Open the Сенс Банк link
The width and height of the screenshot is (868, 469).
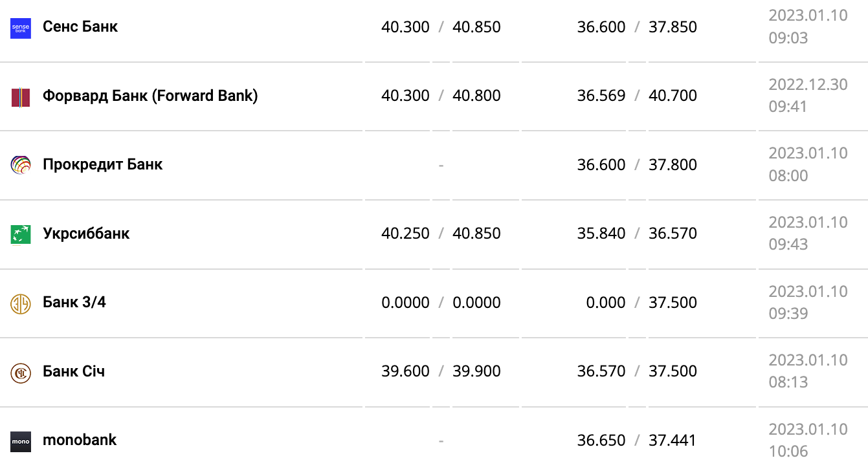[80, 27]
